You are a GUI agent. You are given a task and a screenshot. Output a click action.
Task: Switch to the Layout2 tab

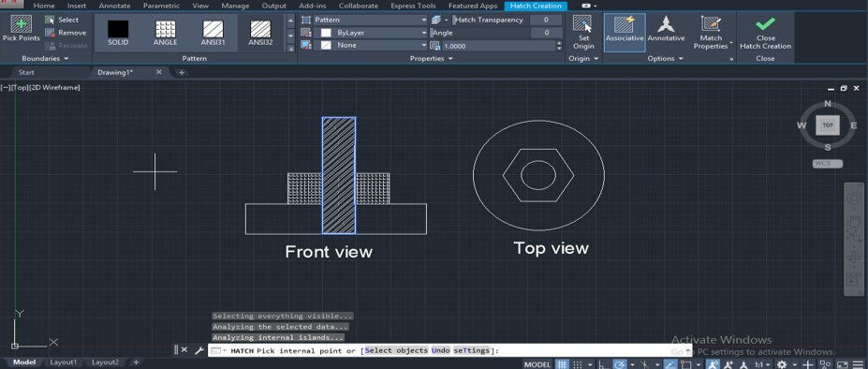tap(105, 362)
